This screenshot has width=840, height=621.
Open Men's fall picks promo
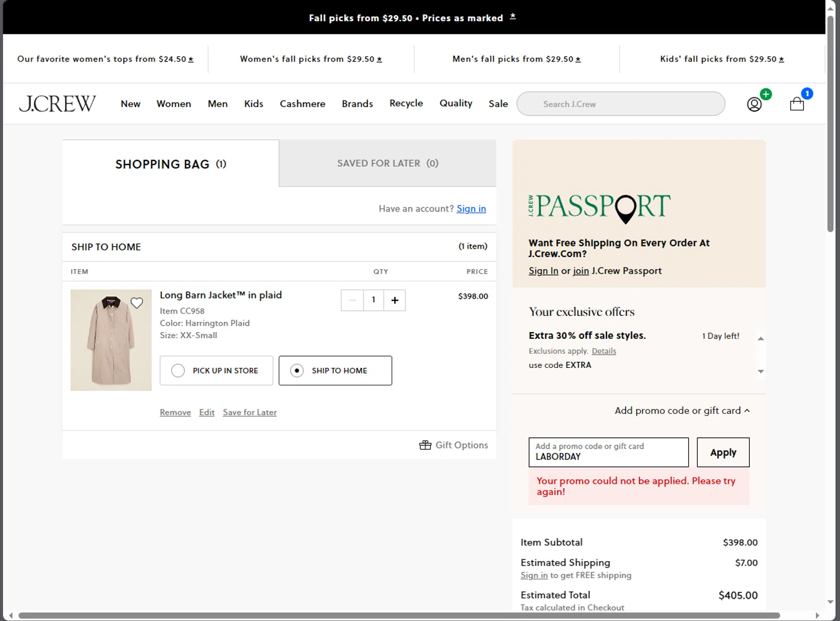(x=516, y=59)
